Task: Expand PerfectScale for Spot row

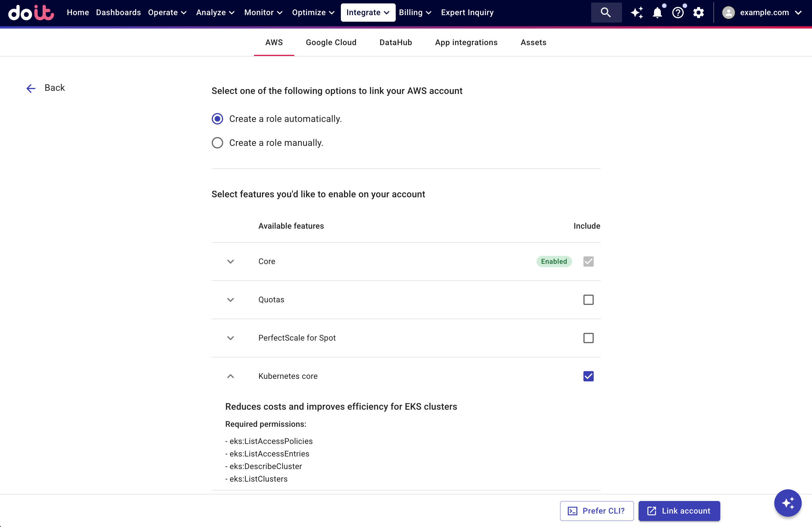Action: tap(231, 338)
